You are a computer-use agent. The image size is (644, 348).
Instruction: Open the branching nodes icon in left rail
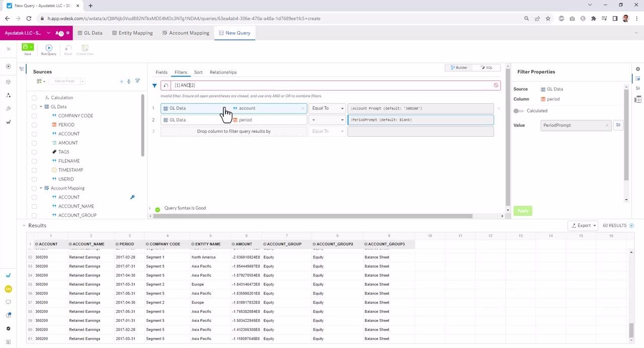point(9,95)
